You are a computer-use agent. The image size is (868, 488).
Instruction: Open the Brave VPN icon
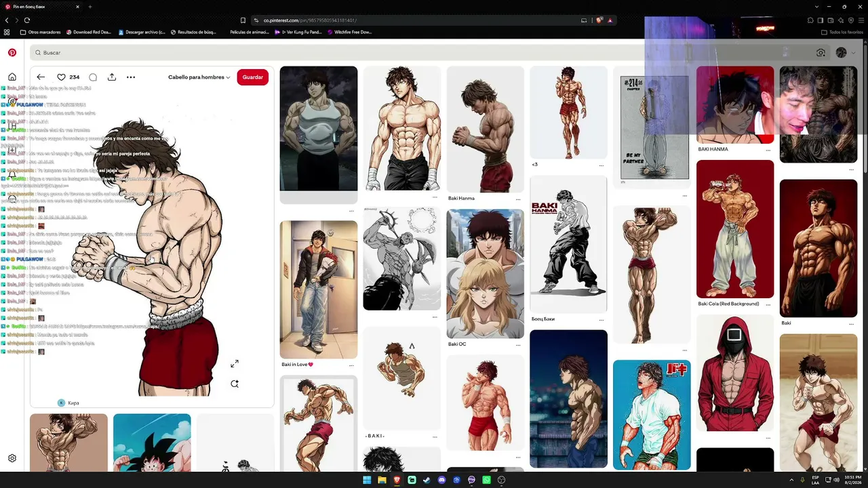click(851, 20)
